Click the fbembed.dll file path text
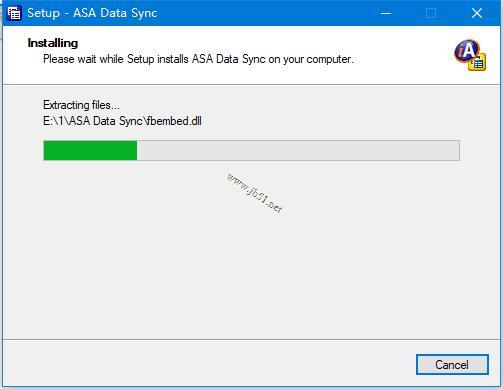Image resolution: width=503 pixels, height=389 pixels. (122, 121)
